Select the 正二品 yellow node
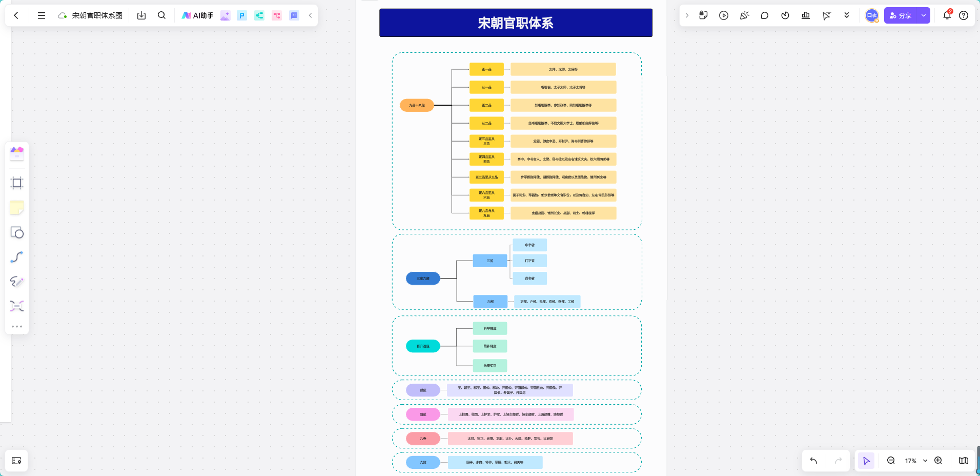This screenshot has height=476, width=980. tap(486, 105)
